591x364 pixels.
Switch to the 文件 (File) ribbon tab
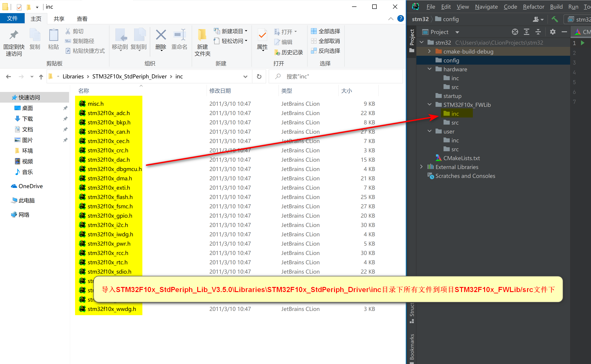click(12, 18)
